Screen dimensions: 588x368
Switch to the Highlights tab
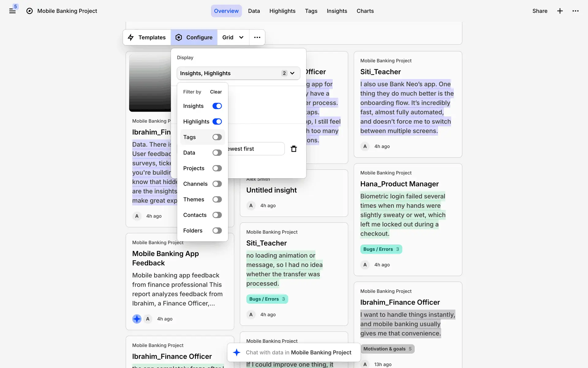click(x=282, y=11)
